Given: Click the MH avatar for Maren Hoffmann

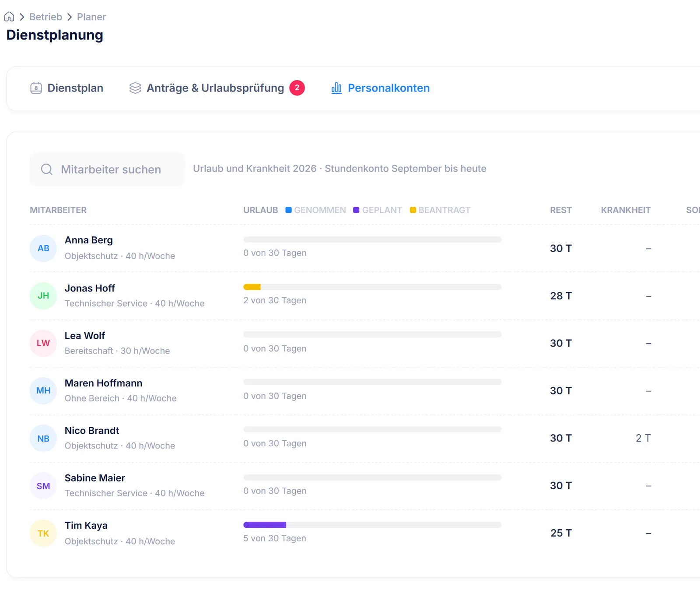Looking at the screenshot, I should point(43,391).
